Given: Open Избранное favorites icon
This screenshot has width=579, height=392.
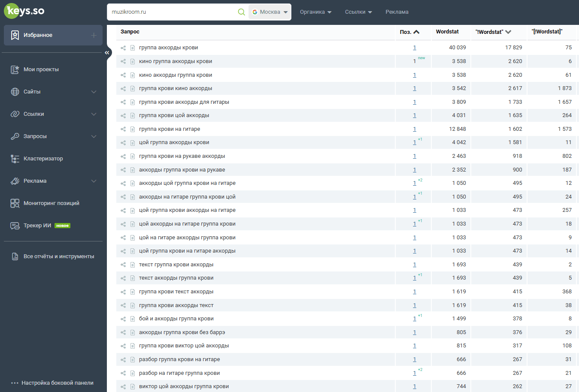Looking at the screenshot, I should [x=15, y=35].
